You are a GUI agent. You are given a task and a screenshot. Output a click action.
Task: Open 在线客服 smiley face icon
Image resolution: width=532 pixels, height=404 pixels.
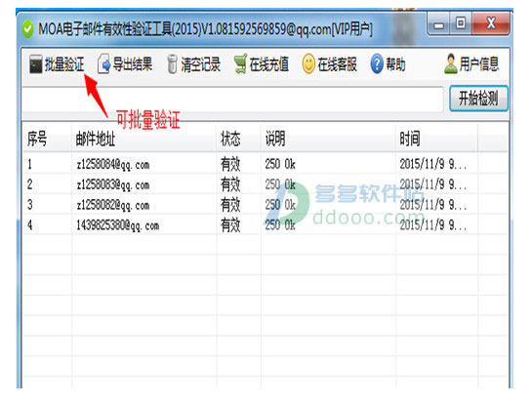pyautogui.click(x=308, y=63)
